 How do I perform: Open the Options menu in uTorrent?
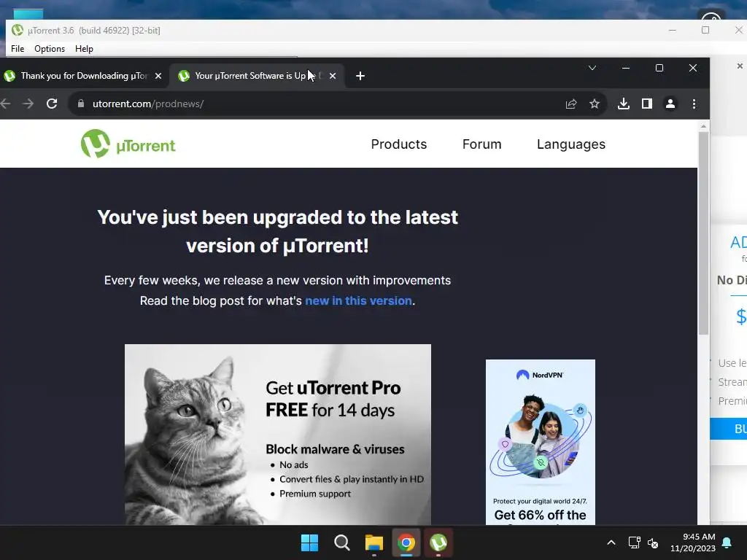[50, 49]
